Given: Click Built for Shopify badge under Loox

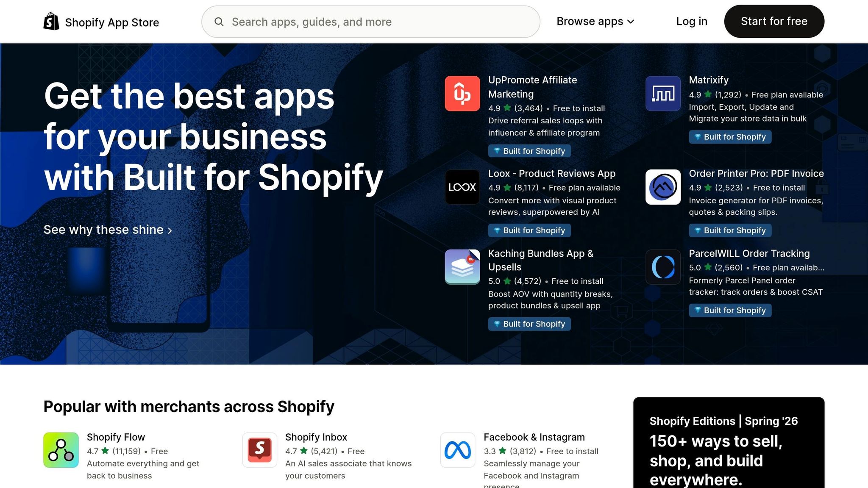Looking at the screenshot, I should pos(529,230).
